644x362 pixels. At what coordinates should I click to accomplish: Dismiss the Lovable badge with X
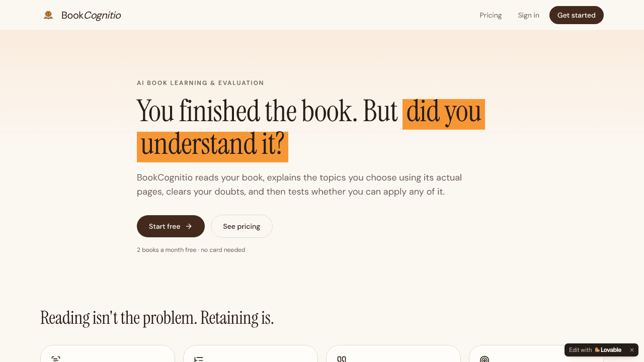pyautogui.click(x=632, y=350)
